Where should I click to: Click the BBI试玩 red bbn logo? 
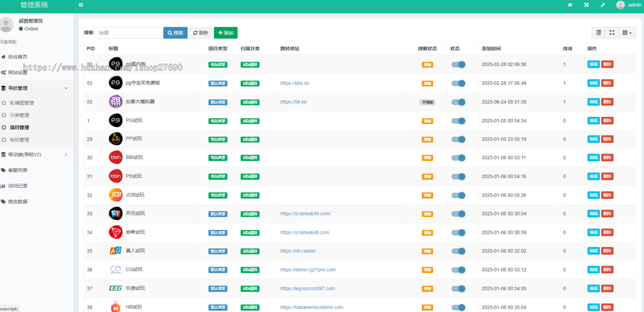pyautogui.click(x=116, y=157)
